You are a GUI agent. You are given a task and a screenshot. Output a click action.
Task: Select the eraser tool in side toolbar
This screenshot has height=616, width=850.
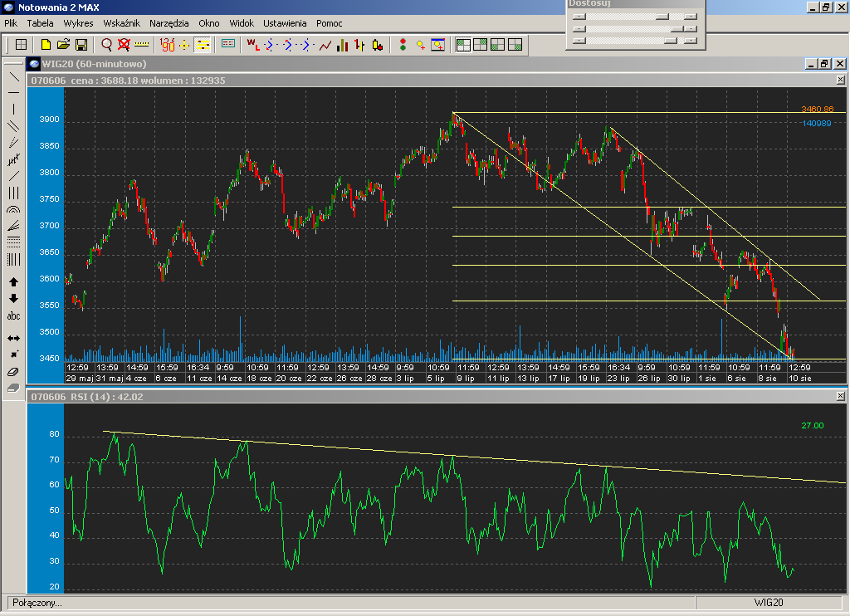[13, 371]
